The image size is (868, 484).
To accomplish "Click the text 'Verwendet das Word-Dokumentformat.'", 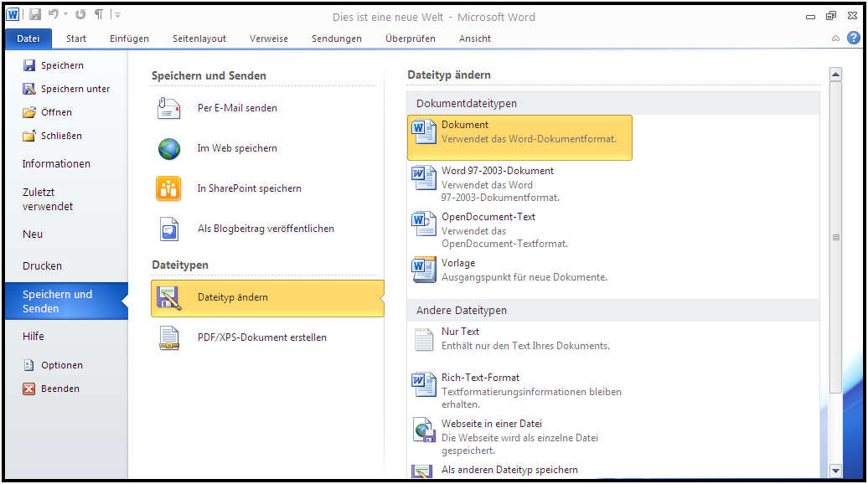I will [529, 139].
